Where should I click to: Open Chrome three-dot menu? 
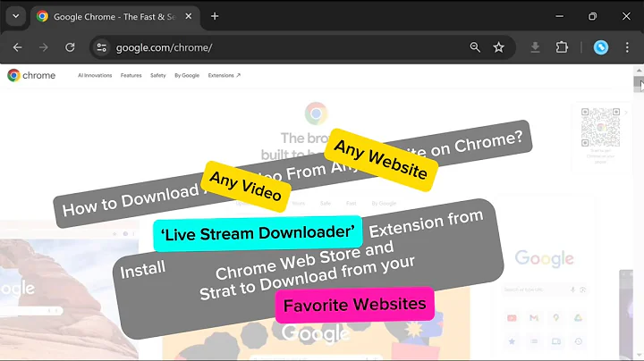627,47
